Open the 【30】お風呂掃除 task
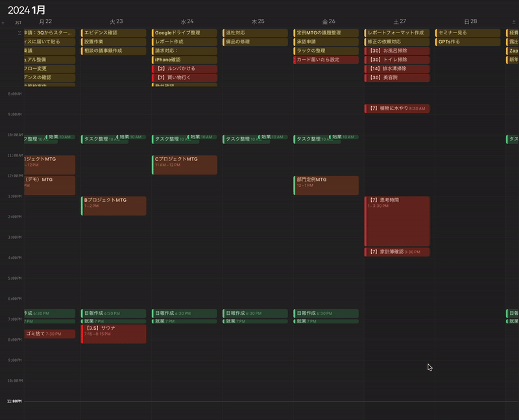Screen dimensions: 519x420 [397, 51]
